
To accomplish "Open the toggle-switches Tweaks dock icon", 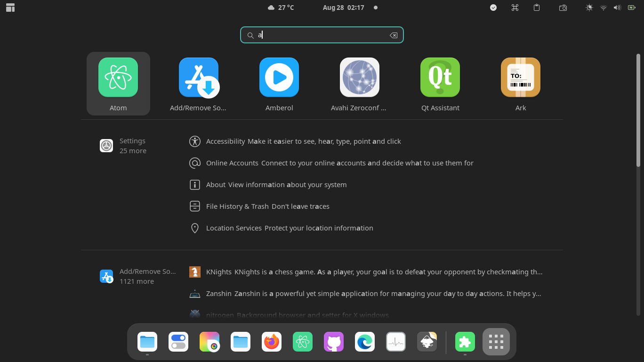I will (x=178, y=342).
